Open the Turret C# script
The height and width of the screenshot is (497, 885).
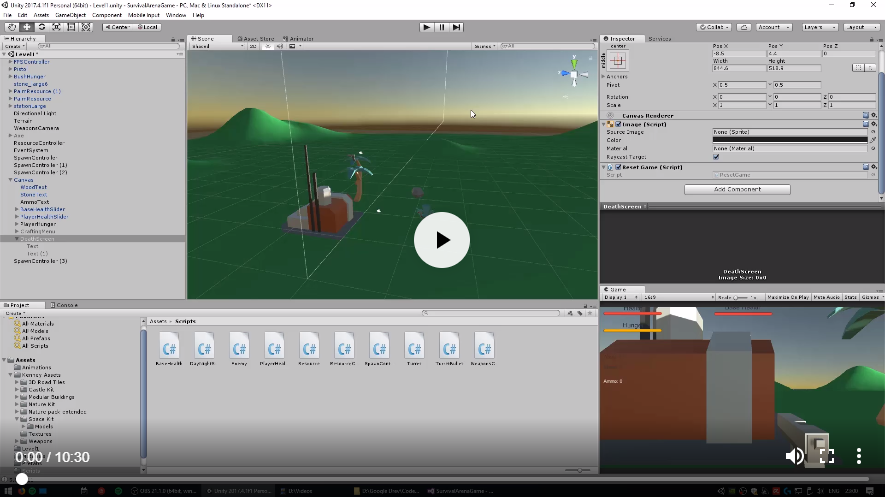point(414,349)
